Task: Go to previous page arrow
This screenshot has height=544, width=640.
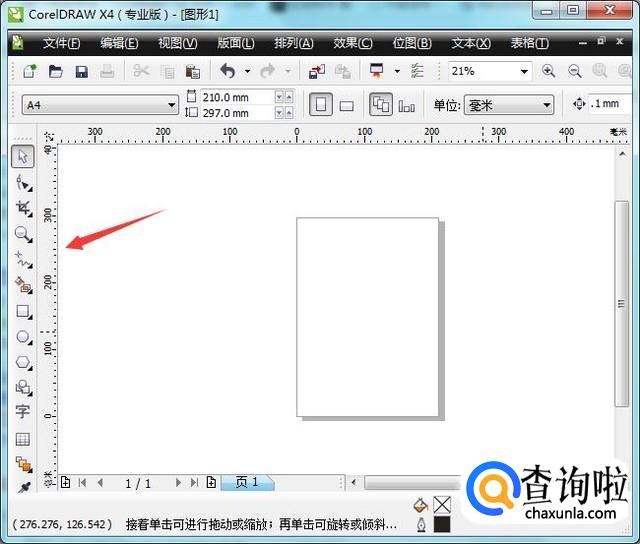Action: (100, 483)
